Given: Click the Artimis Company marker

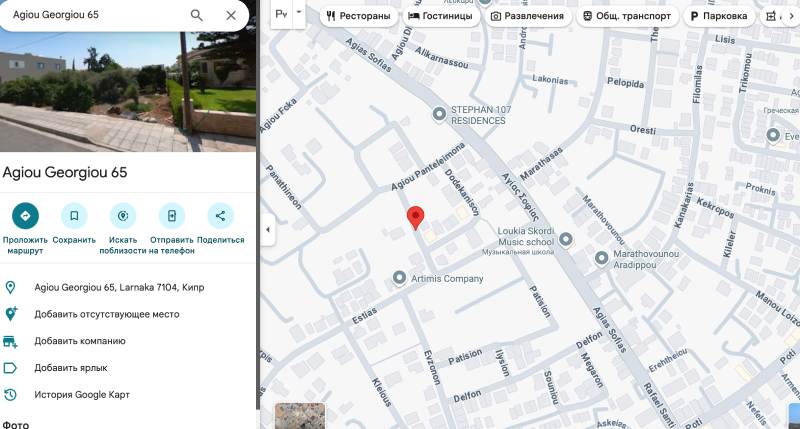Looking at the screenshot, I should pos(399,278).
